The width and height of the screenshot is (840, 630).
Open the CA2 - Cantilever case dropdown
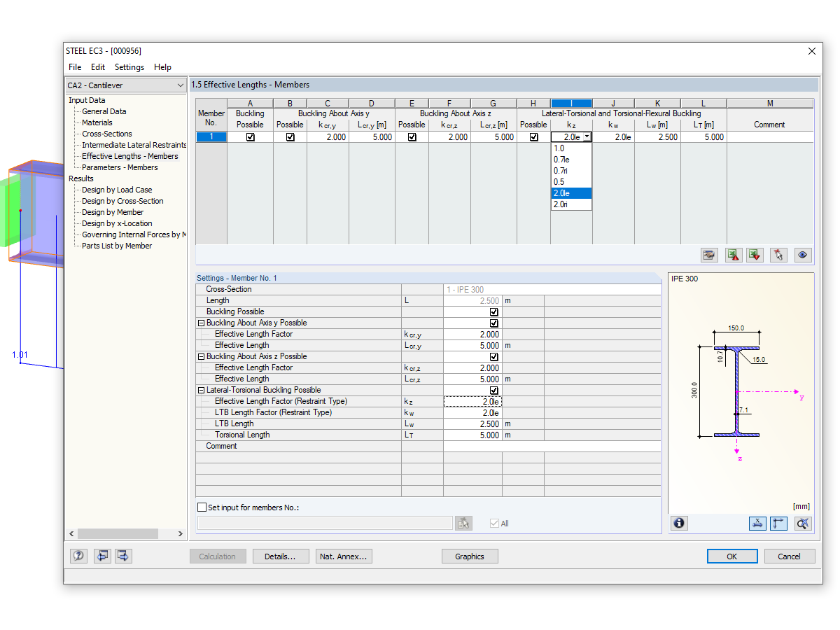pos(180,85)
